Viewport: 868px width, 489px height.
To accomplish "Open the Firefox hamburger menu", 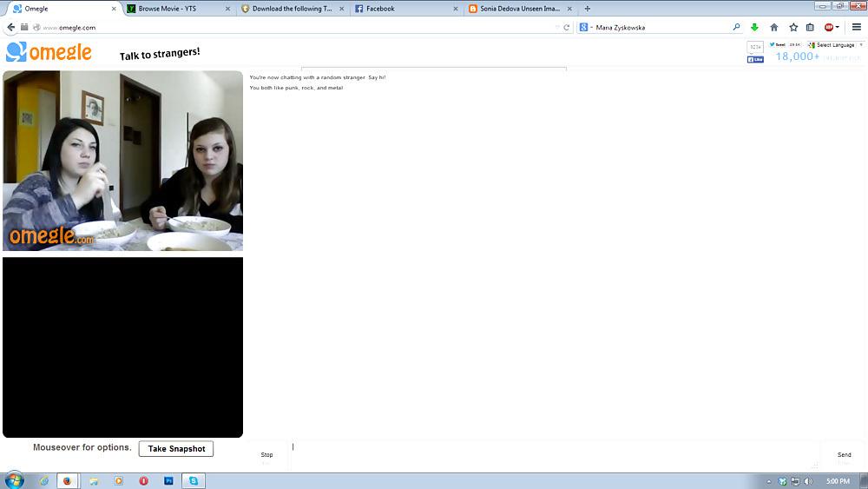I will pyautogui.click(x=857, y=27).
